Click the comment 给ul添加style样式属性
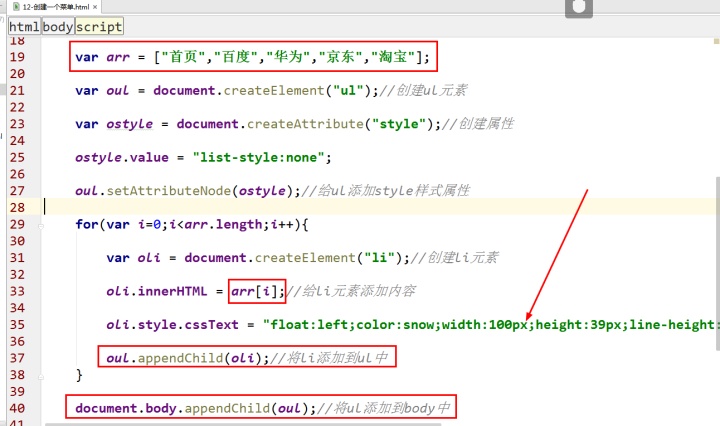Image resolution: width=720 pixels, height=426 pixels. tap(385, 191)
